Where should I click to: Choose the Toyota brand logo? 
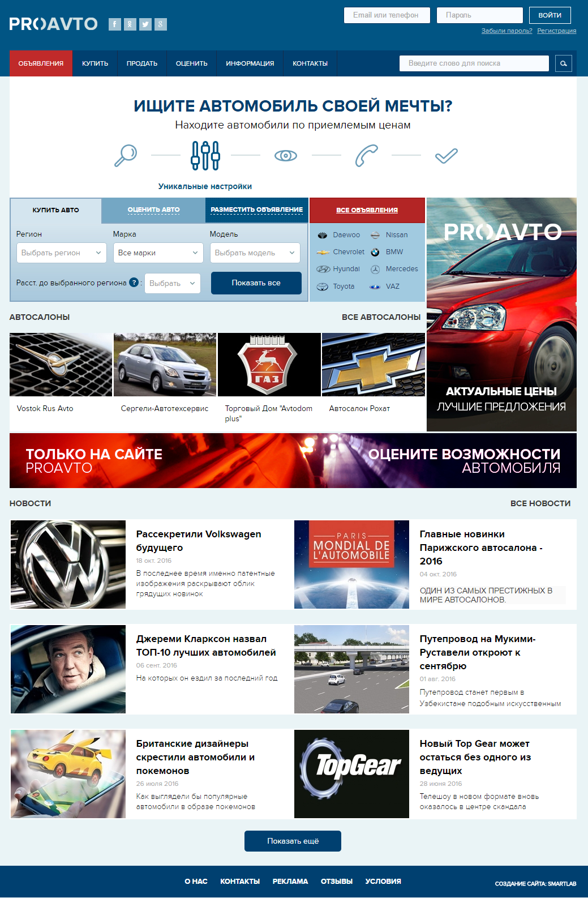pyautogui.click(x=323, y=286)
